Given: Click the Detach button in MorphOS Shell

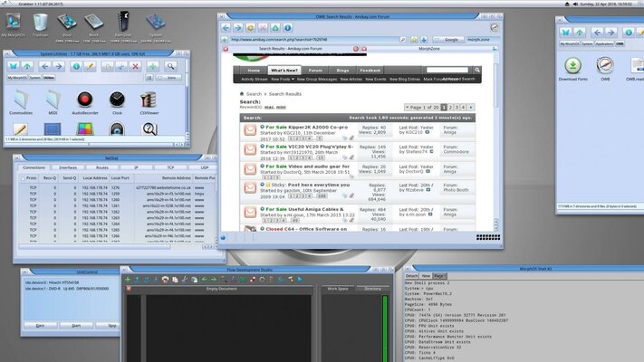Looking at the screenshot, I should tap(411, 276).
